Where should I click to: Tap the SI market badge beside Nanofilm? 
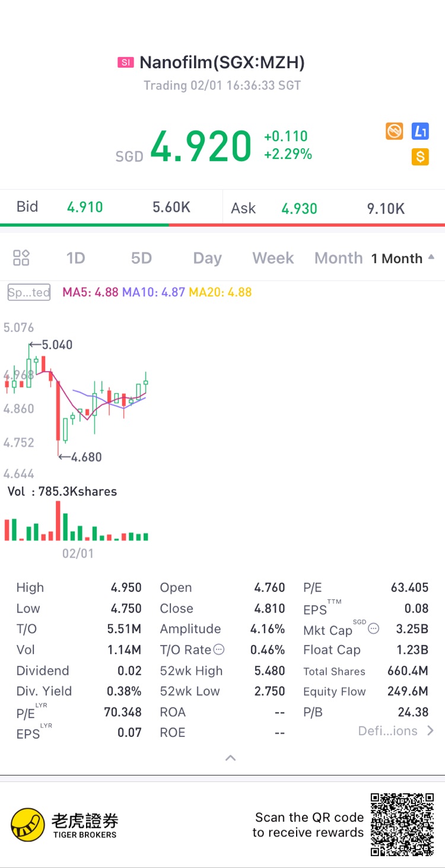point(125,62)
